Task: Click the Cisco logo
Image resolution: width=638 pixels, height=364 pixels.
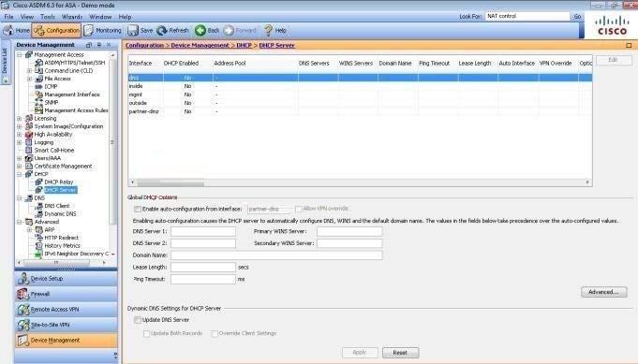Action: click(612, 25)
